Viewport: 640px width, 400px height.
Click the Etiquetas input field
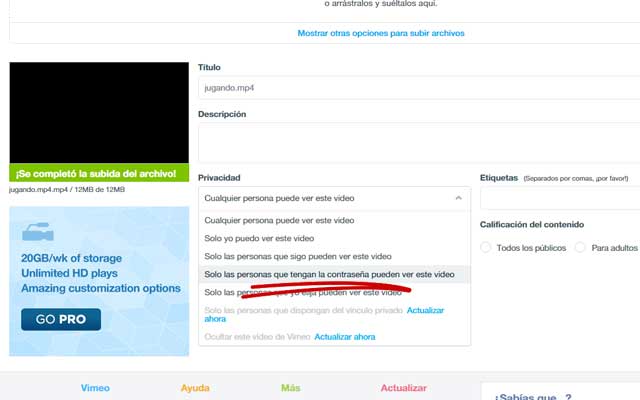[560, 198]
